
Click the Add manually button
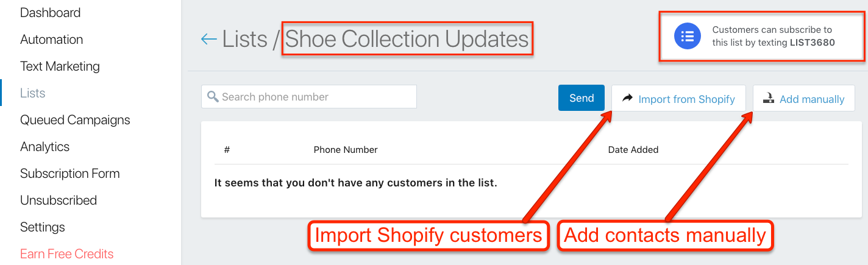804,98
